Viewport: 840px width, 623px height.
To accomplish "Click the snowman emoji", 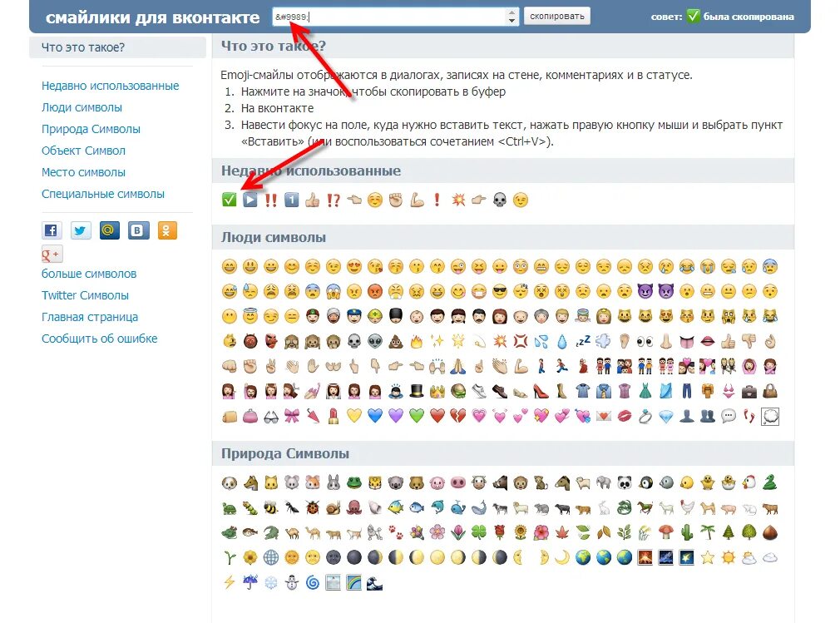I will coord(291,582).
